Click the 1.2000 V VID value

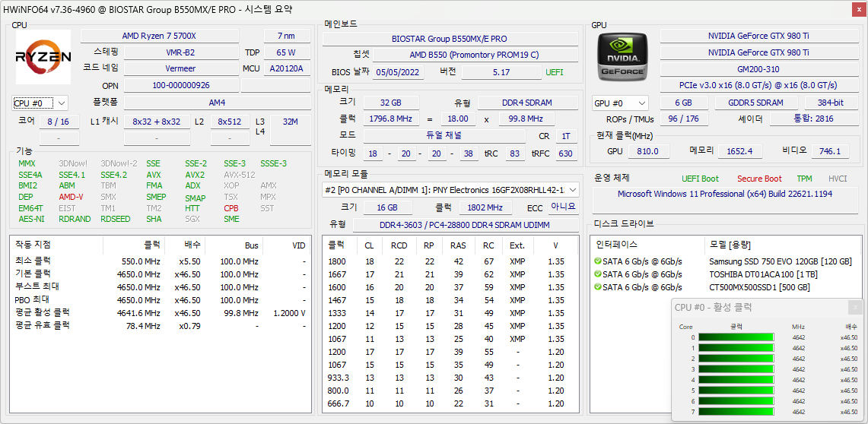tap(290, 313)
